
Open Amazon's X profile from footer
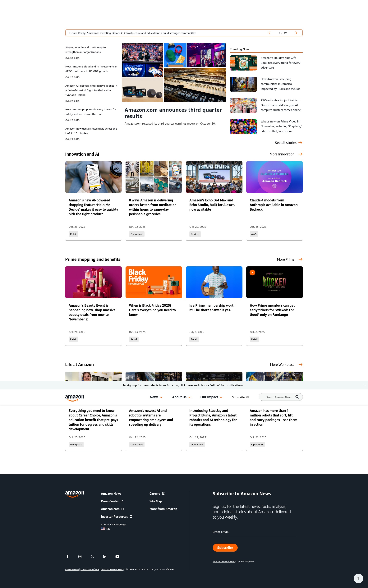[92, 557]
